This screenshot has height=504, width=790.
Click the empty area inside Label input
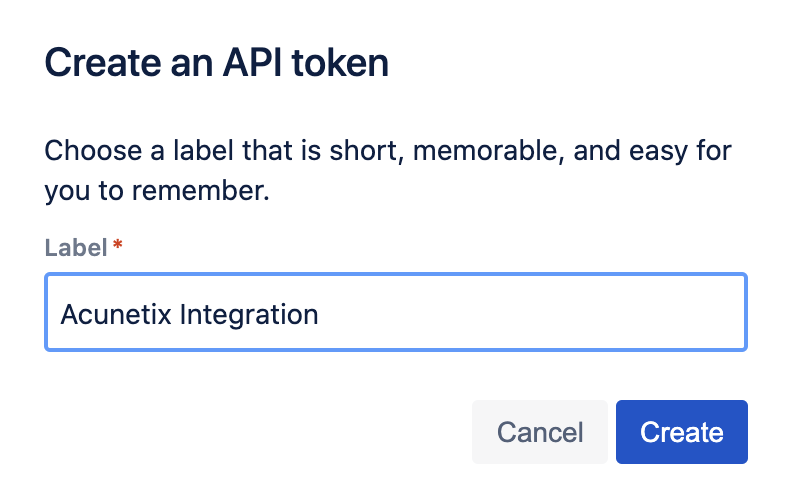click(529, 312)
